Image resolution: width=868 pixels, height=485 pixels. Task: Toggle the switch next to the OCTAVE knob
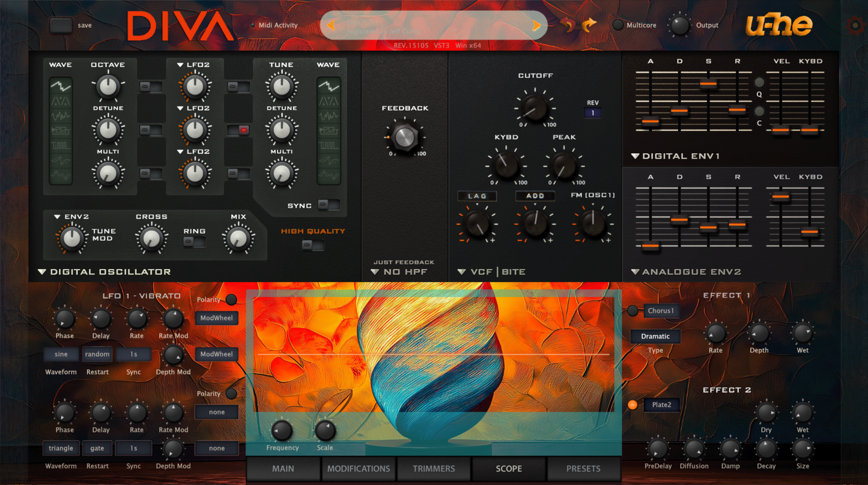[x=150, y=87]
